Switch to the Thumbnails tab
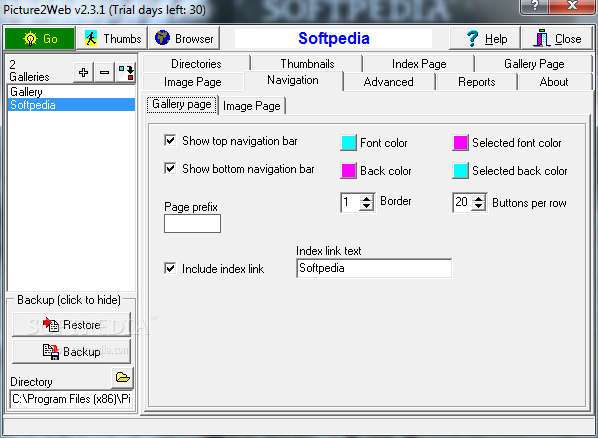This screenshot has width=598, height=438. 307,64
